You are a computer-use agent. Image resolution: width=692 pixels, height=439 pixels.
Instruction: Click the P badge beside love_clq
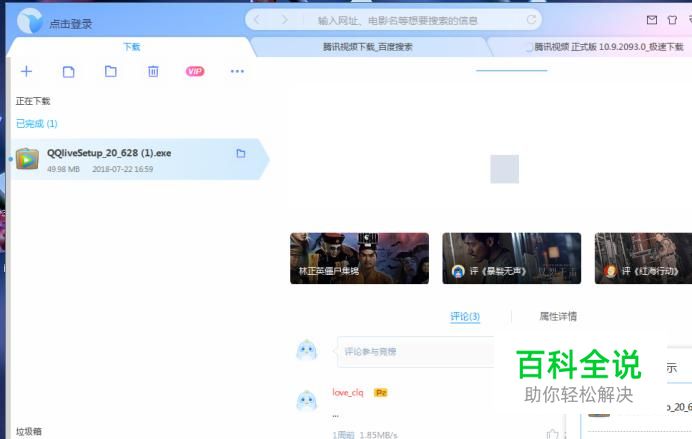pyautogui.click(x=380, y=393)
